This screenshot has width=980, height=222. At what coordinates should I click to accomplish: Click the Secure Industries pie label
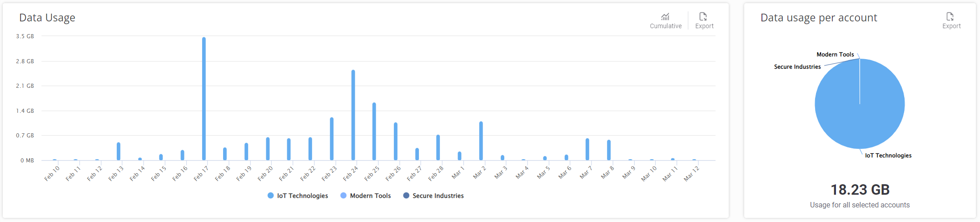(797, 67)
